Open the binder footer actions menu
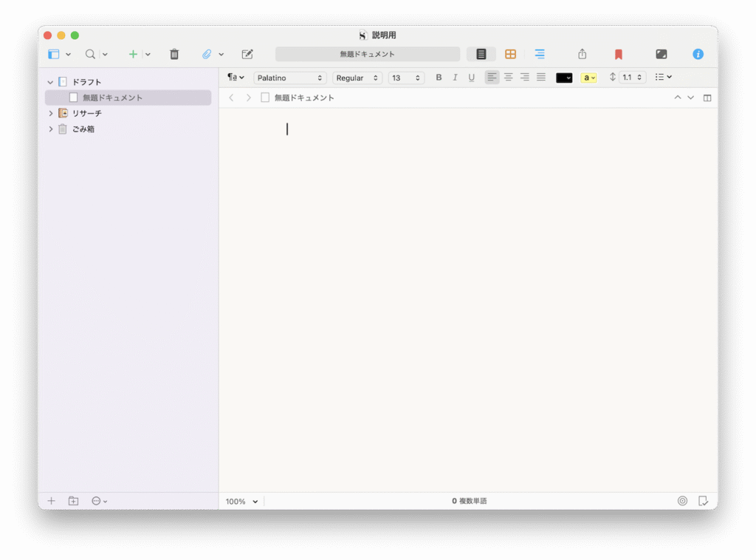Screen dimensions: 756x560 click(x=100, y=501)
